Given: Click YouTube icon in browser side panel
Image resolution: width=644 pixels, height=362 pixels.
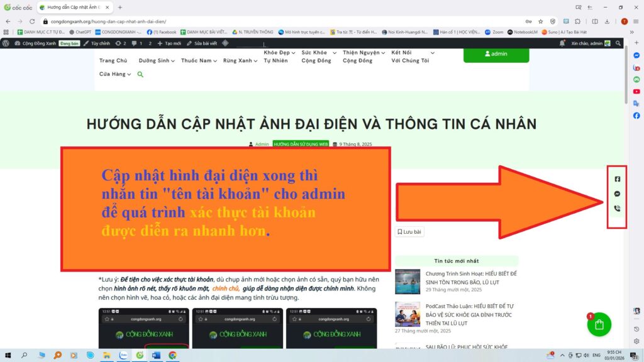Looking at the screenshot, I should click(x=636, y=91).
